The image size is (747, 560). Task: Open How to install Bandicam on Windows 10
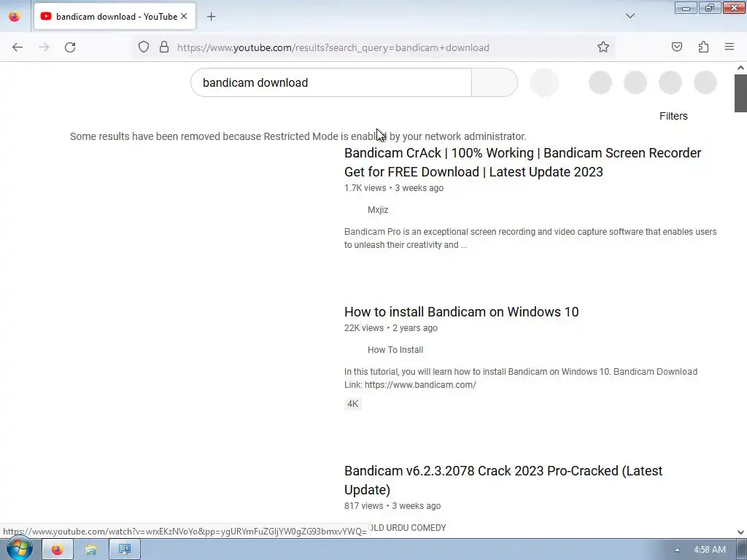pos(461,312)
